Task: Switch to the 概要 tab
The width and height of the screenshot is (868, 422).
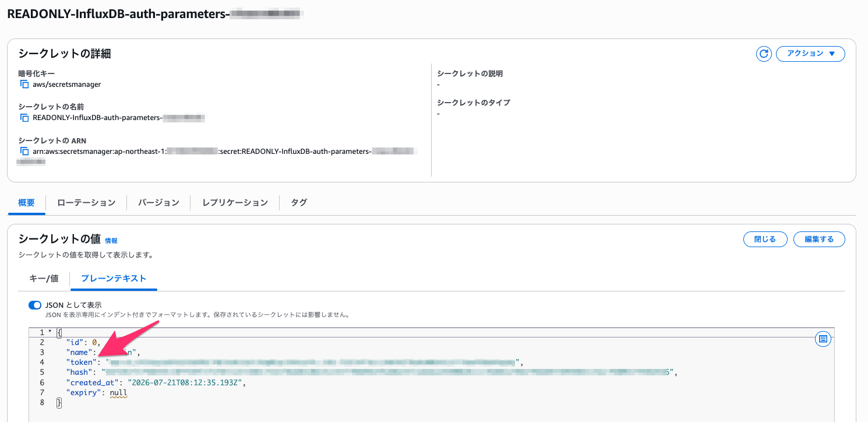Action: 26,203
